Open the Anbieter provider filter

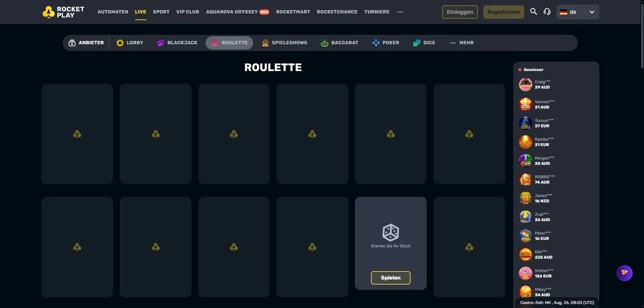[x=86, y=43]
